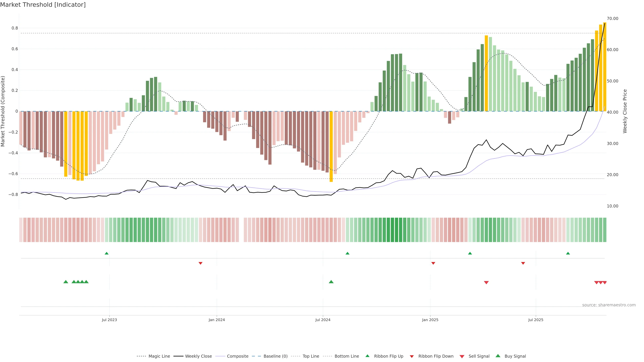Click the red ribbon flip down marker before Jan 2024

[x=201, y=263]
